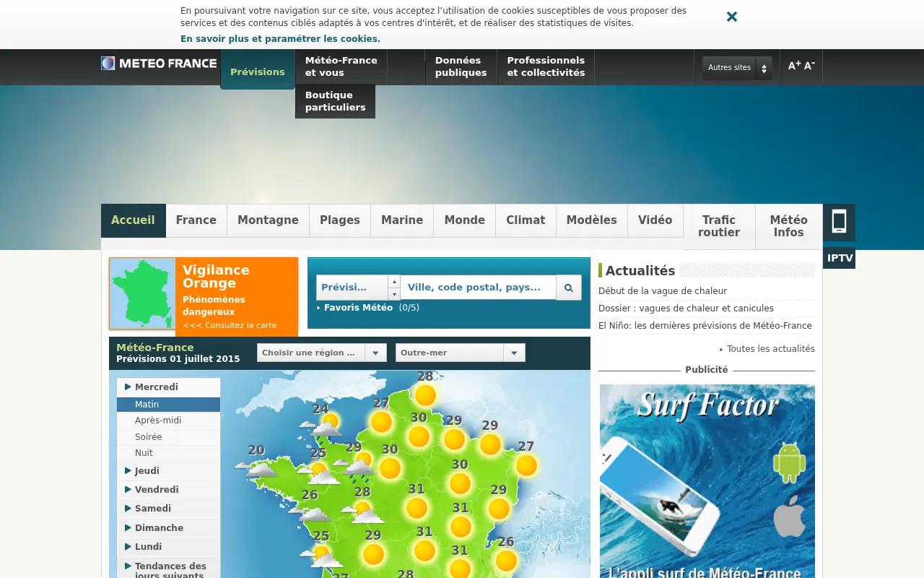
Task: Close the cookie notice banner
Action: pos(732,17)
